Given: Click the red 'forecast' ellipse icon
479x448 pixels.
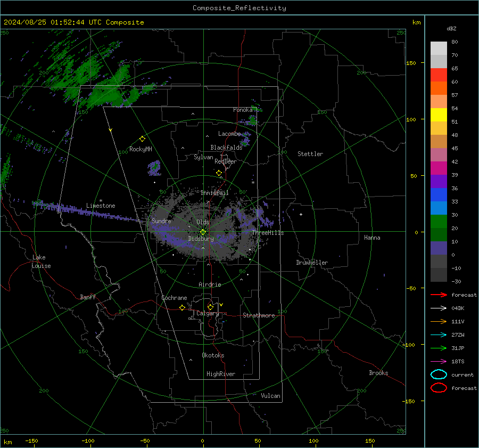Looking at the screenshot, I should (x=439, y=388).
